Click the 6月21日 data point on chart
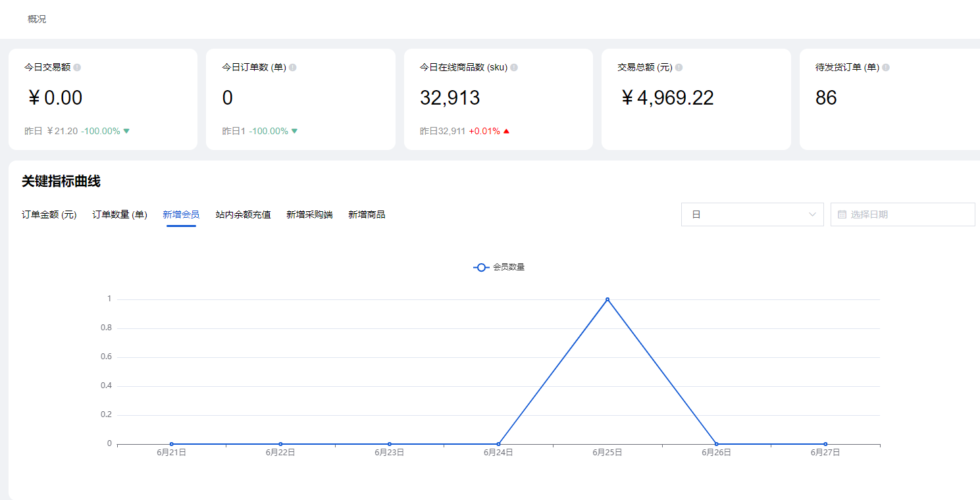This screenshot has height=500, width=980. [172, 444]
